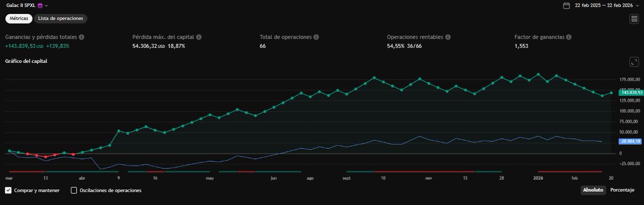644x205 pixels.
Task: Click the Total de operaciones label
Action: [x=286, y=38]
